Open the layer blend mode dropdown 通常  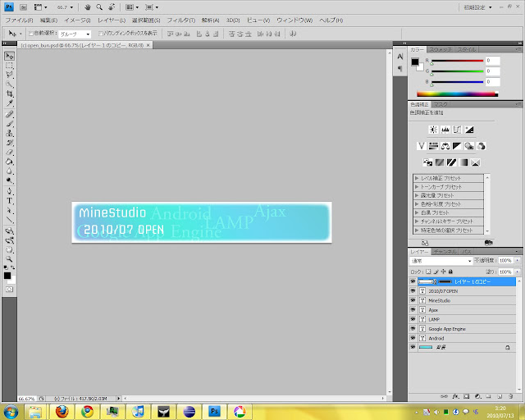point(441,261)
